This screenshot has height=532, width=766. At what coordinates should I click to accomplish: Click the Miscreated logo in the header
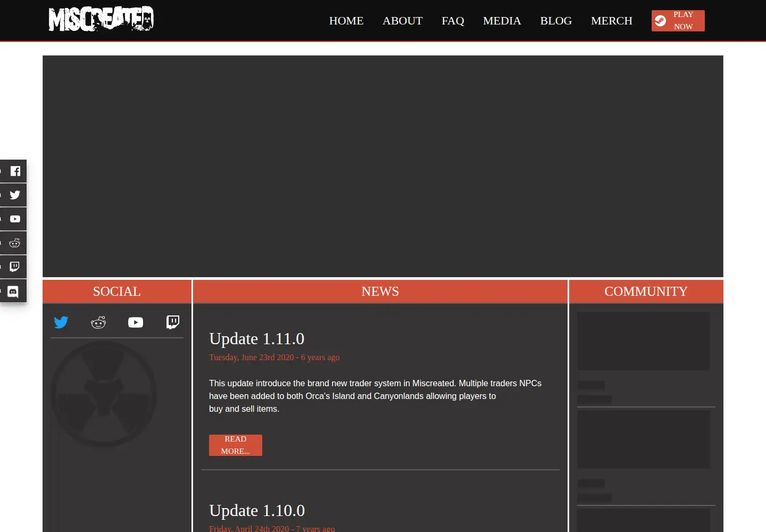click(101, 19)
